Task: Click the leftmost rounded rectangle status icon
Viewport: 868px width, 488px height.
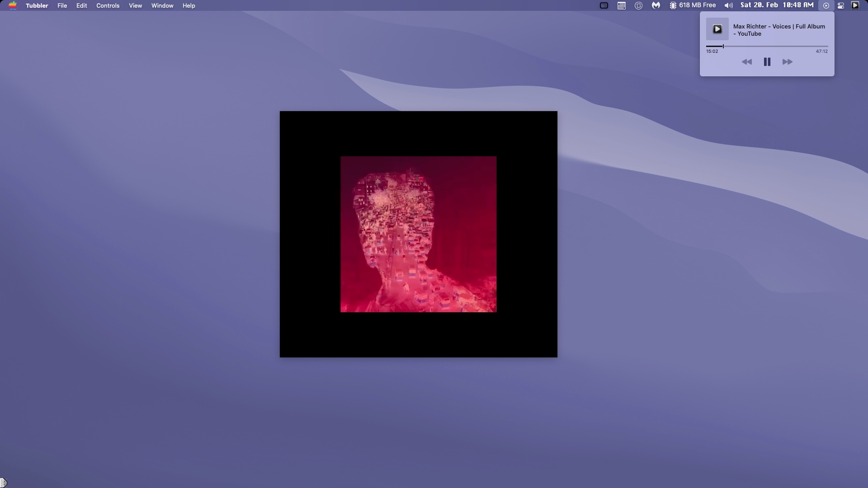Action: click(604, 5)
